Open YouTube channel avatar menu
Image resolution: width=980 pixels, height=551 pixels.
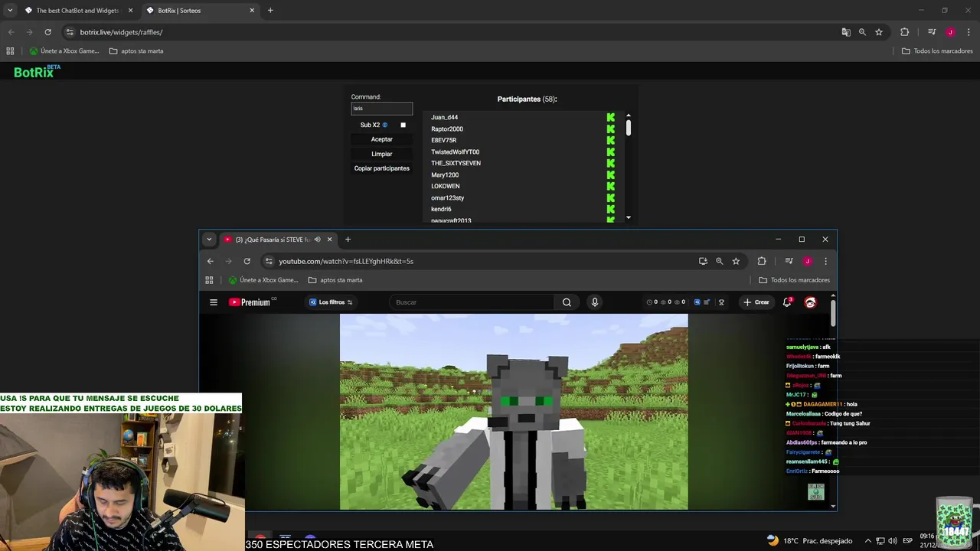point(810,302)
